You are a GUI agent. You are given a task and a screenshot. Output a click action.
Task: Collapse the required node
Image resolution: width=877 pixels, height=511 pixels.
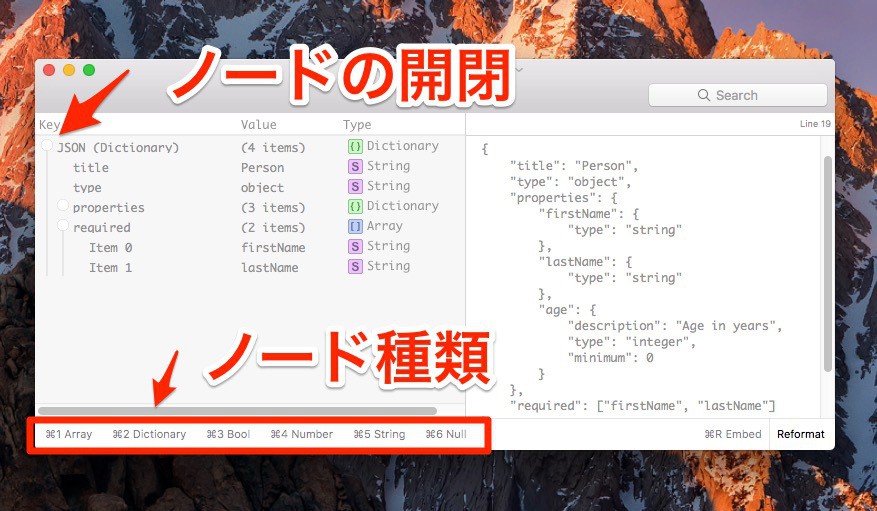coord(63,225)
